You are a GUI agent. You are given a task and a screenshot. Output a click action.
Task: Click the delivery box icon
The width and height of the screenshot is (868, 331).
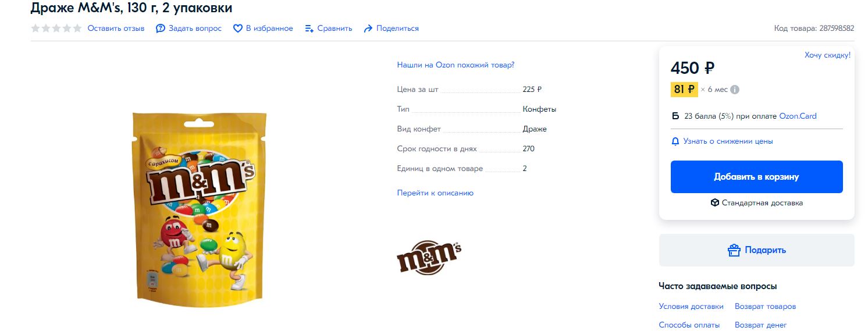pyautogui.click(x=715, y=203)
